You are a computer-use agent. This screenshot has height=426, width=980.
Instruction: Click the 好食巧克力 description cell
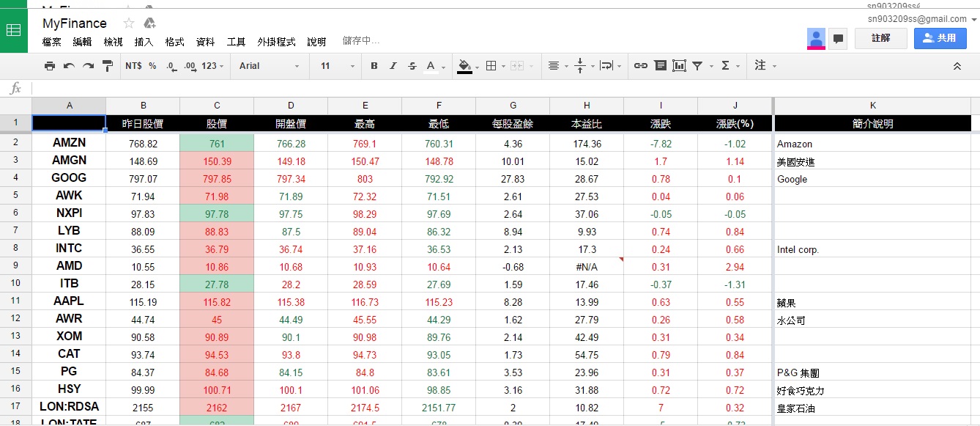[872, 389]
